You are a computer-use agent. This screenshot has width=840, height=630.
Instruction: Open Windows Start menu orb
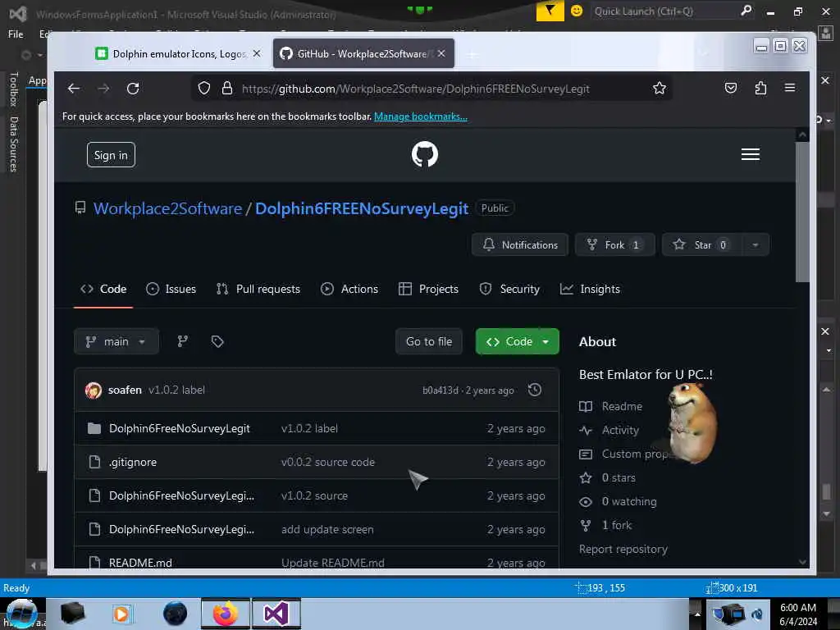coord(21,614)
